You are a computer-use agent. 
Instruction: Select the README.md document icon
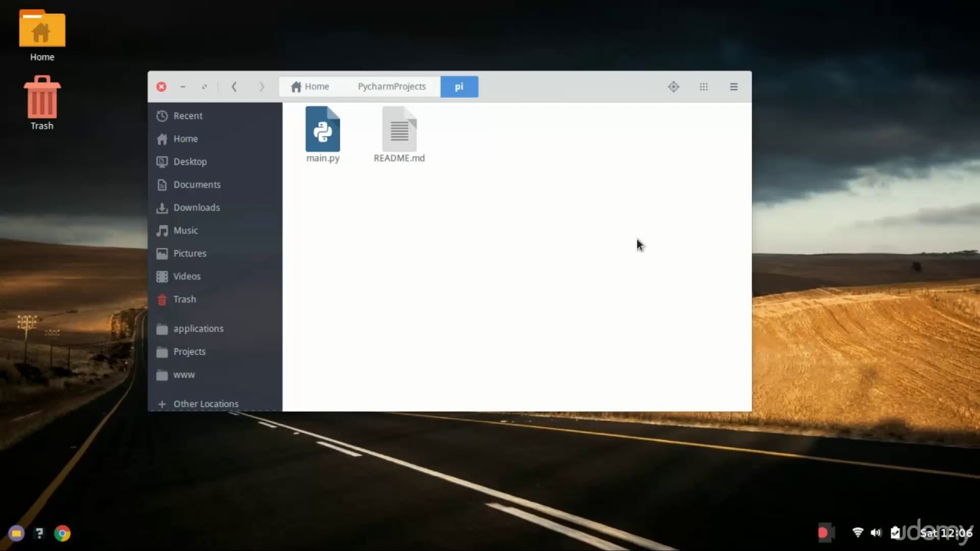pyautogui.click(x=399, y=129)
